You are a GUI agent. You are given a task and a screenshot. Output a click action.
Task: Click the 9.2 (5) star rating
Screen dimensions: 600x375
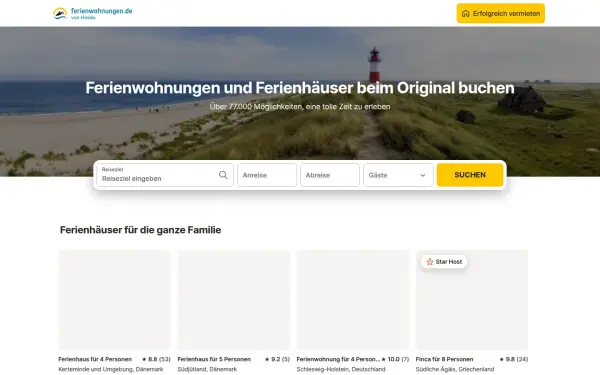pyautogui.click(x=277, y=359)
